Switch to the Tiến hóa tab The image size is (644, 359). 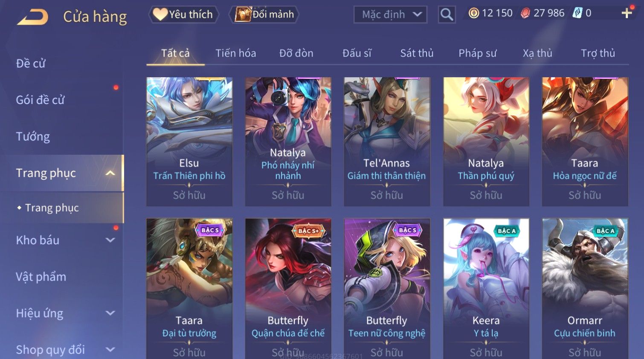pos(235,53)
